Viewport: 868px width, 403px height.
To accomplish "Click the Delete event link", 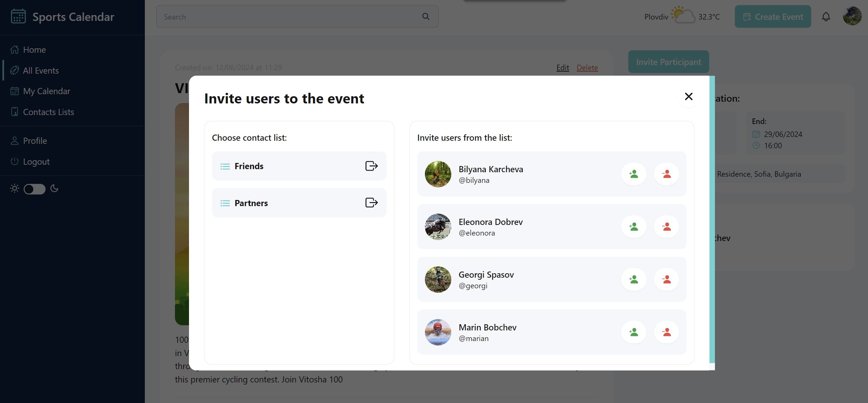I will point(587,68).
